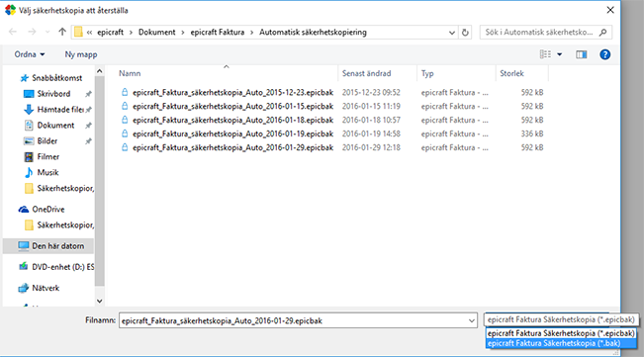Open OneDrive in the navigation pane
The width and height of the screenshot is (644, 357).
click(48, 210)
